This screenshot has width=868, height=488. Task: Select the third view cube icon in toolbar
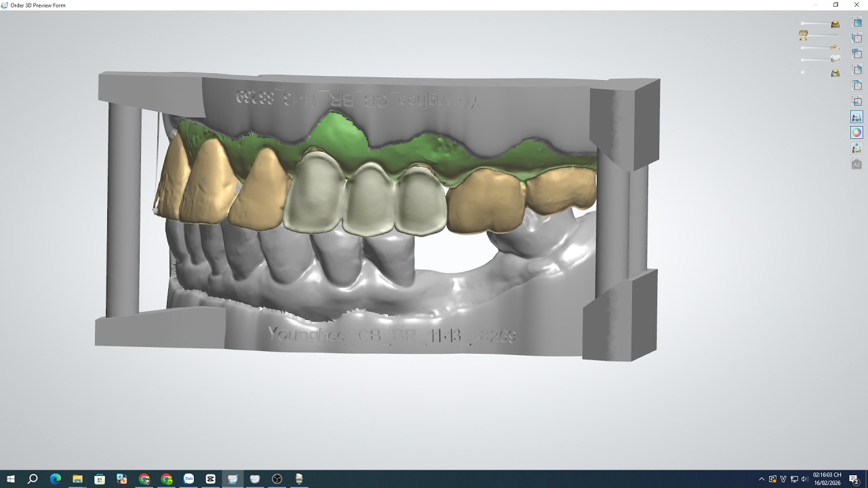click(x=857, y=54)
